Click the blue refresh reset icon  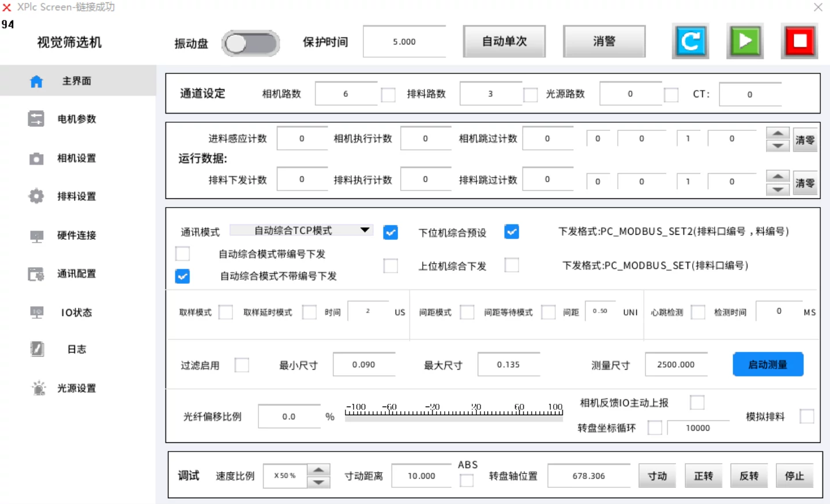pos(690,41)
